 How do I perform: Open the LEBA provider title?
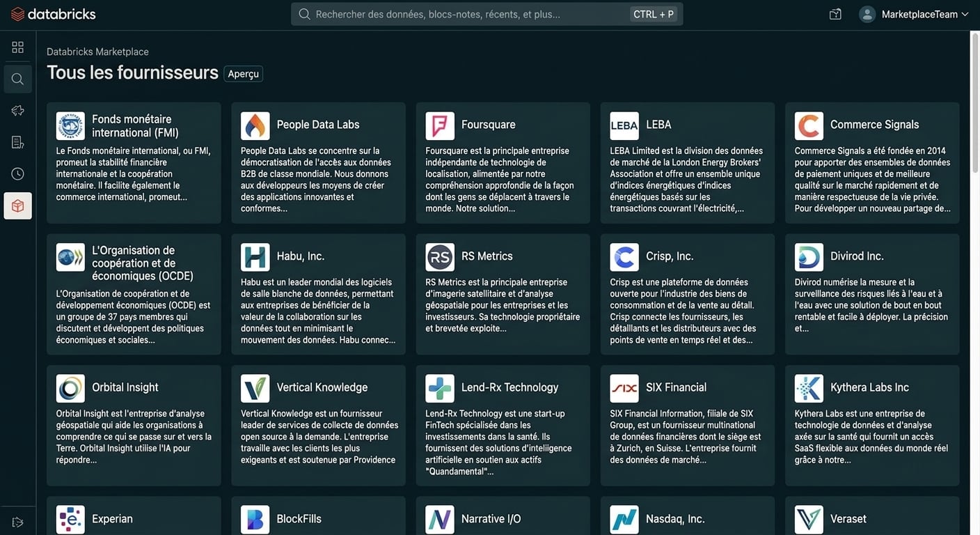pyautogui.click(x=658, y=125)
